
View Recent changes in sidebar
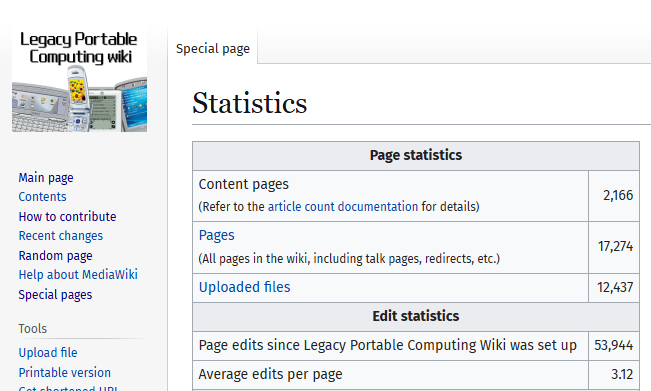point(61,236)
